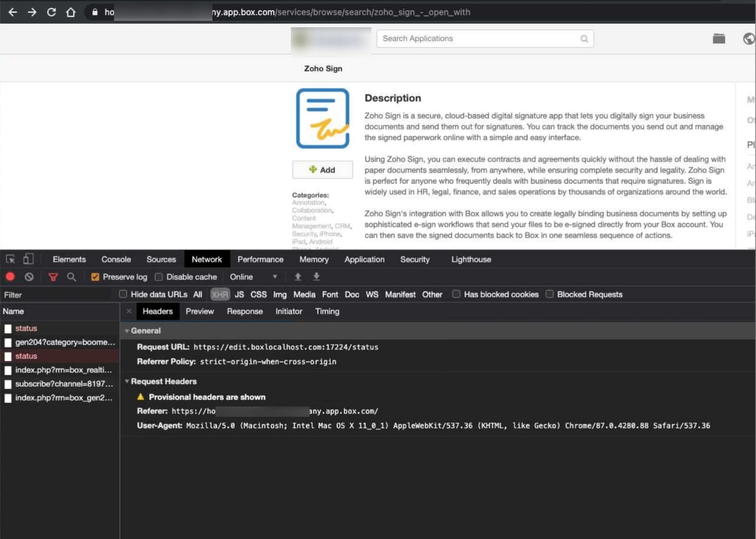Toggle the XHR request filter
Viewport: 756px width, 539px height.
[220, 294]
